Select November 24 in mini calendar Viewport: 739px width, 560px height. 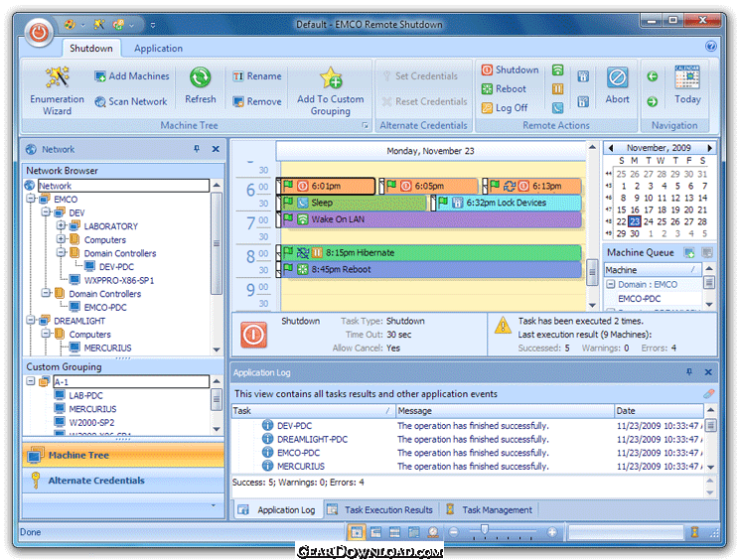click(649, 221)
